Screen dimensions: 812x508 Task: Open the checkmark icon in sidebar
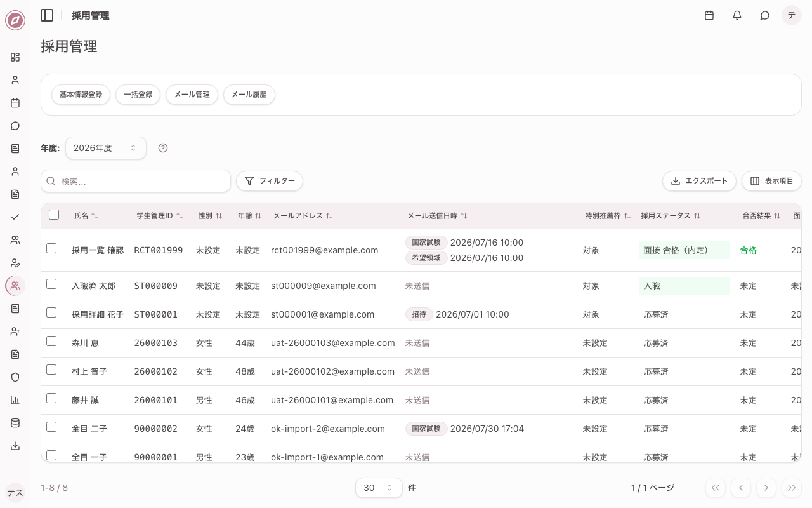[15, 217]
